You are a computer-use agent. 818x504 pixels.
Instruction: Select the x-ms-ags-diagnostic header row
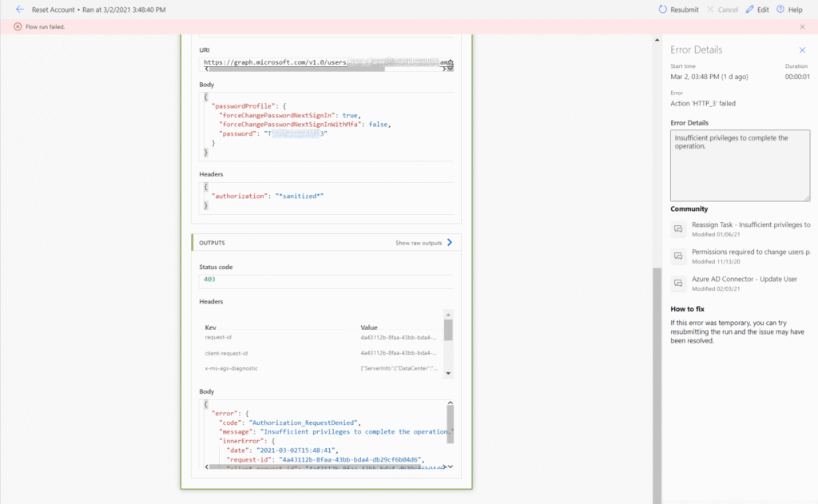tap(321, 368)
